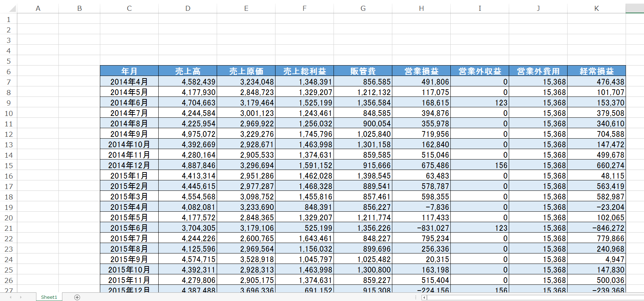Click cell with value 3,704,305
This screenshot has height=301, width=644.
click(x=188, y=228)
